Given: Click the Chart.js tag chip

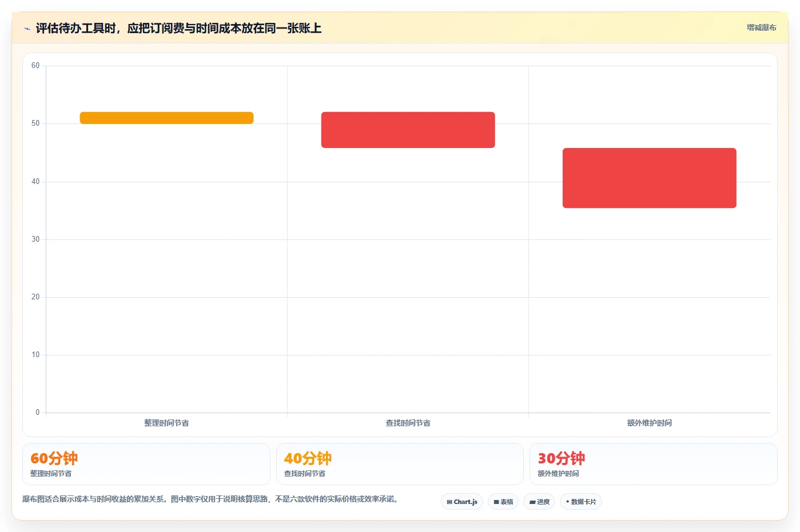Looking at the screenshot, I should [462, 502].
